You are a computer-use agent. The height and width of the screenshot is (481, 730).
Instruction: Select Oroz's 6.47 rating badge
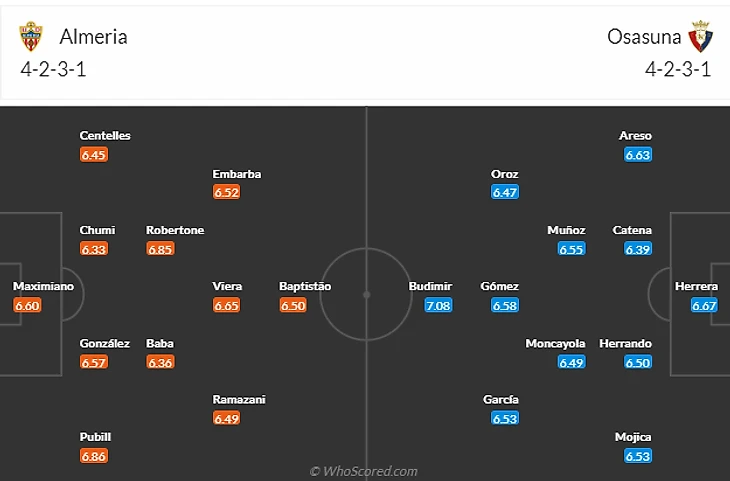pyautogui.click(x=504, y=192)
